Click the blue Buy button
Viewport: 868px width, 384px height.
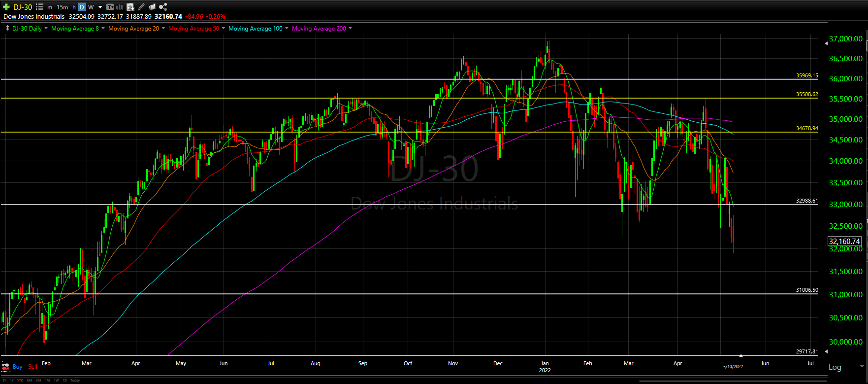tap(18, 367)
